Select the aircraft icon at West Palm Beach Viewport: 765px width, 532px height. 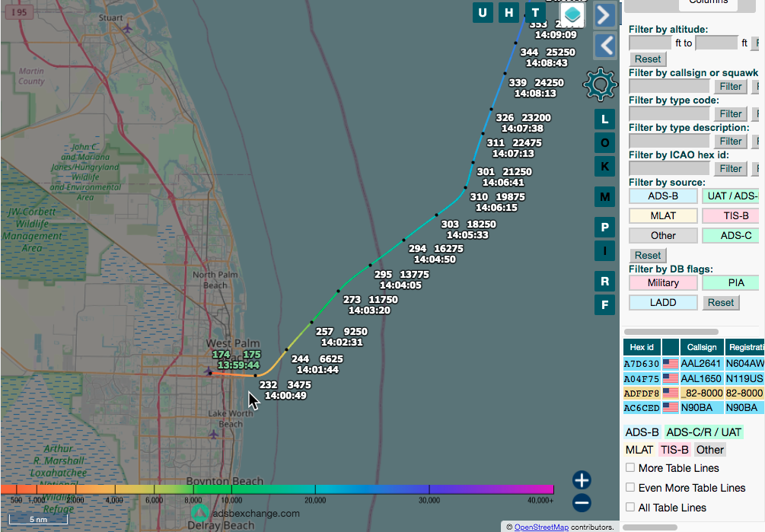click(x=209, y=371)
